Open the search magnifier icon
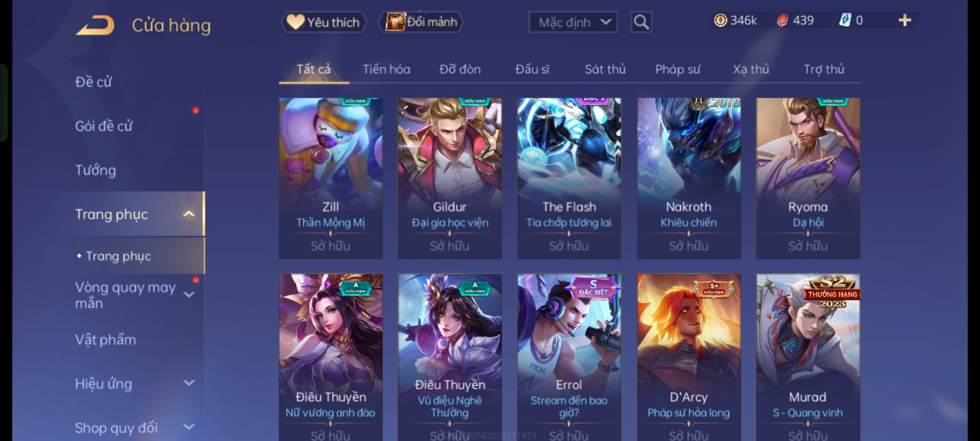The image size is (980, 441). tap(641, 22)
